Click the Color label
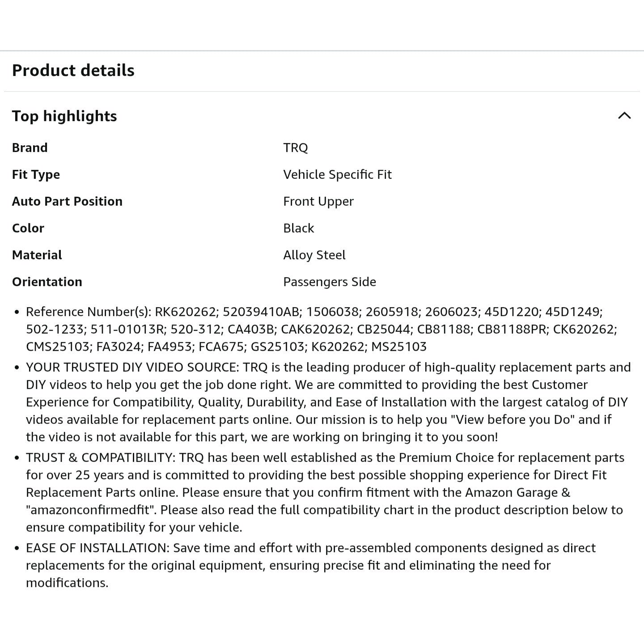 tap(28, 228)
